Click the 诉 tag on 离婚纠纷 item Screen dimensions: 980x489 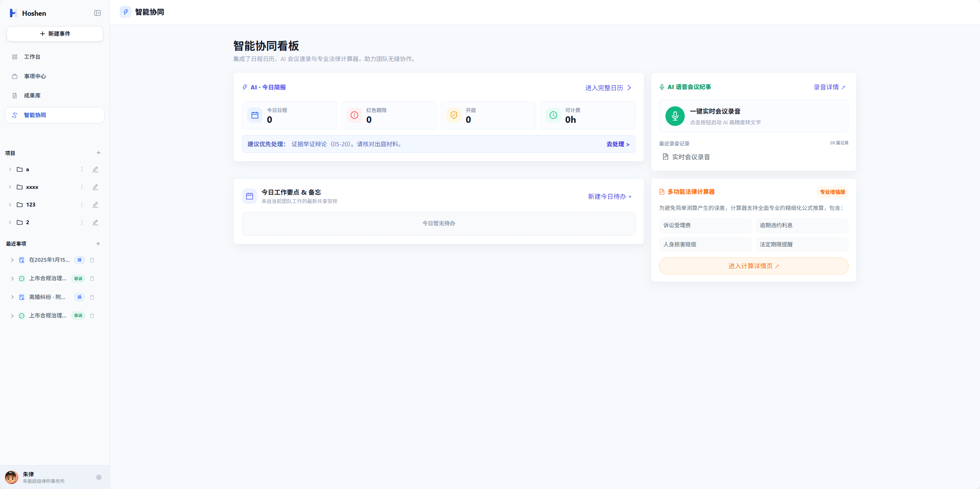point(79,297)
